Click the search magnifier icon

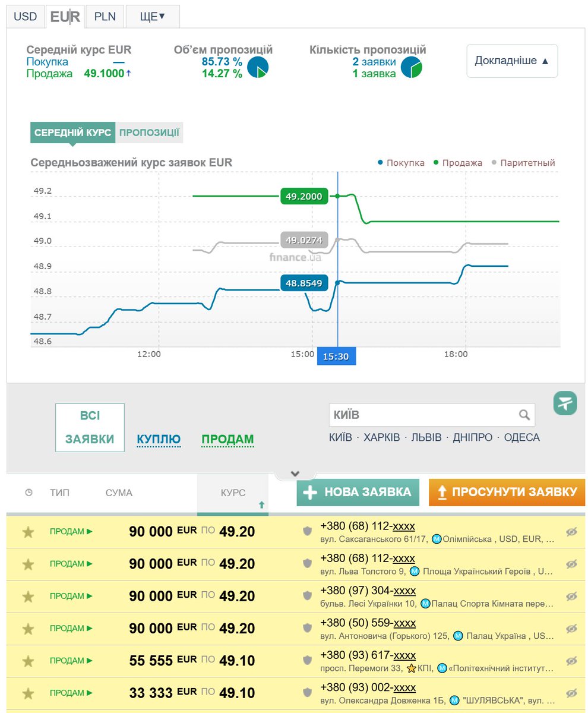tap(524, 415)
